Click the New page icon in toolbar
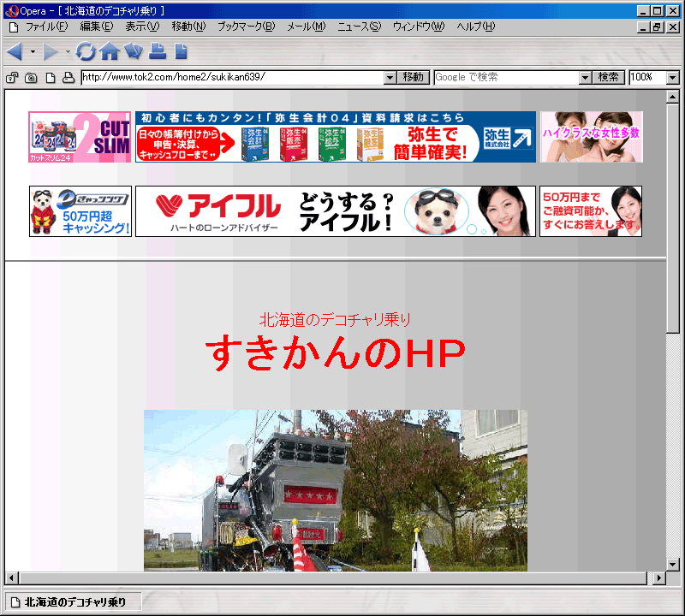Image resolution: width=685 pixels, height=616 pixels. [x=181, y=51]
